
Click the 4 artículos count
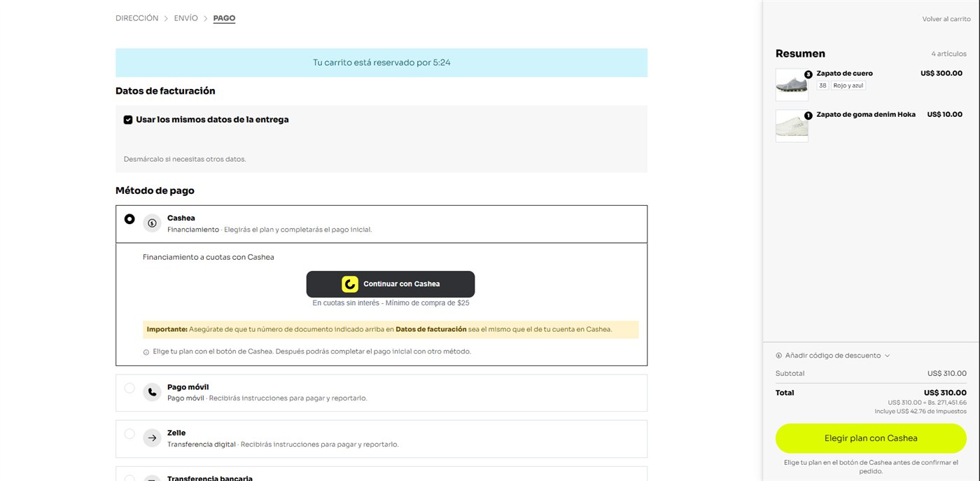pos(948,54)
